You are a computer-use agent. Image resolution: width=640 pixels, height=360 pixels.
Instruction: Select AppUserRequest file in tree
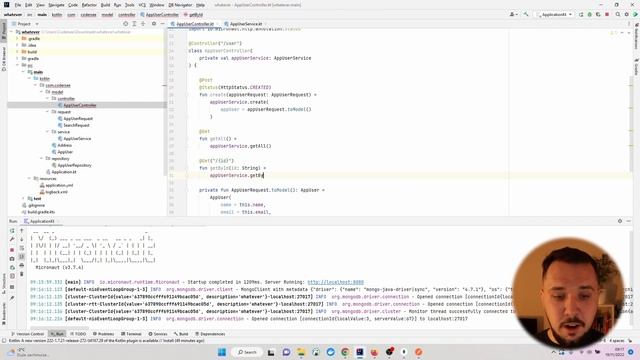click(x=78, y=118)
